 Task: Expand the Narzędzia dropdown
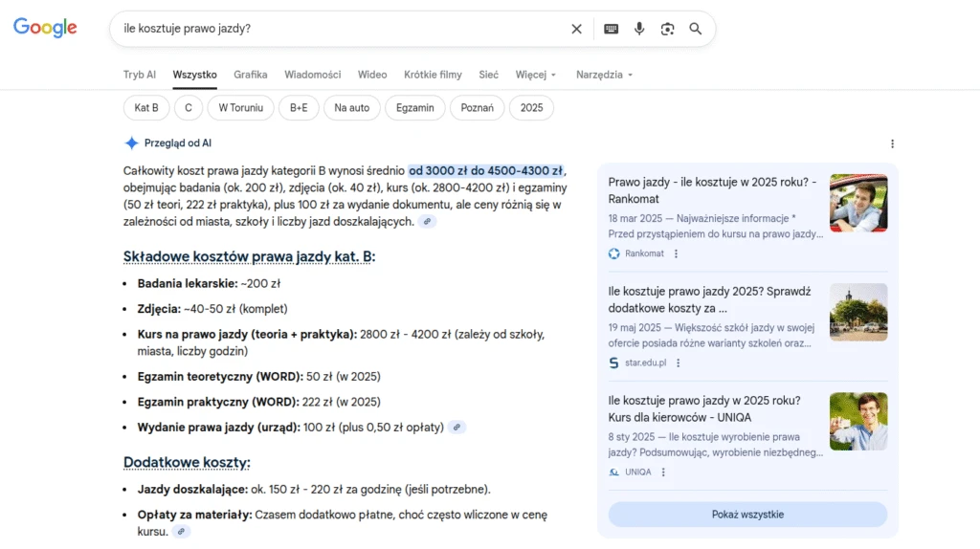point(604,75)
